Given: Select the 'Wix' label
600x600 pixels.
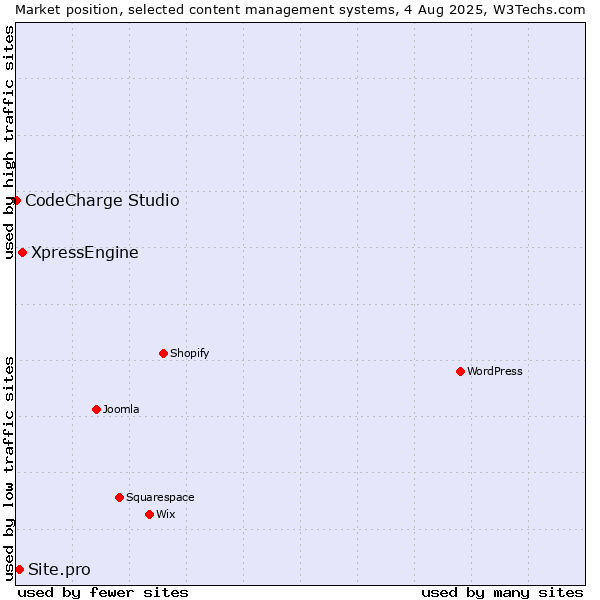Looking at the screenshot, I should (x=165, y=514).
